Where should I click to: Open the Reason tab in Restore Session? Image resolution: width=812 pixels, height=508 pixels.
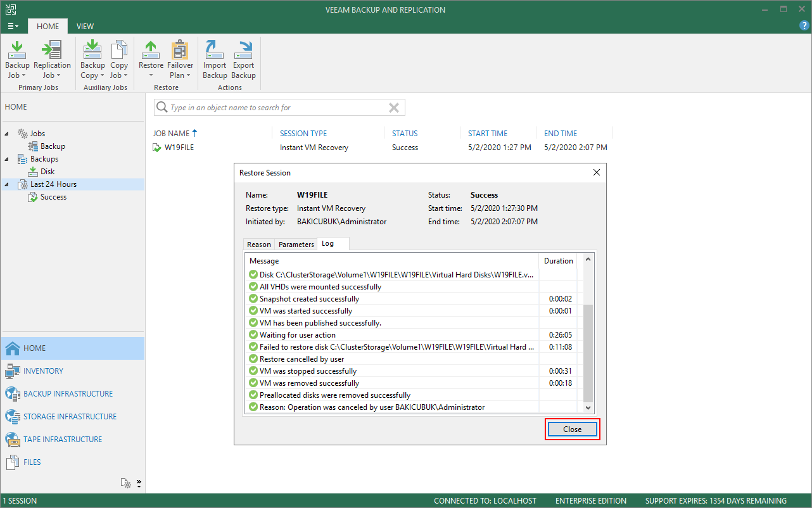(259, 244)
